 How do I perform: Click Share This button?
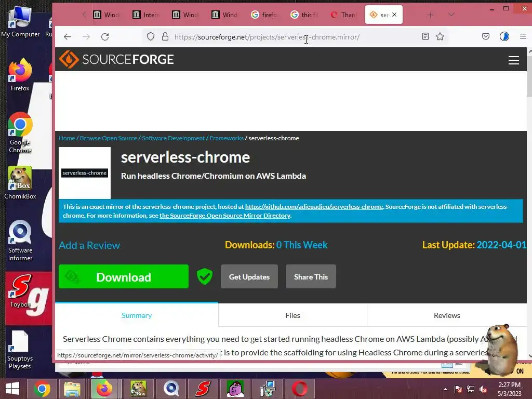coord(311,276)
